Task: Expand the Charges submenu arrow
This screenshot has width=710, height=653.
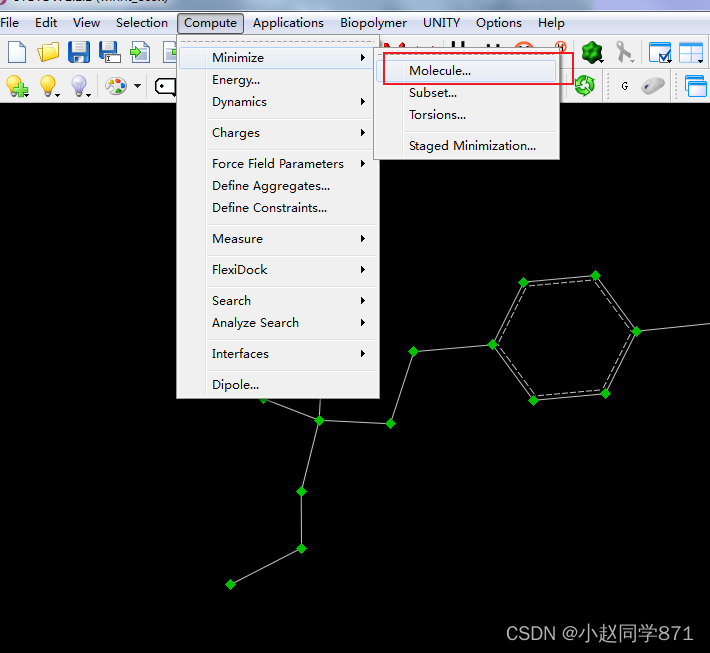Action: pyautogui.click(x=363, y=133)
